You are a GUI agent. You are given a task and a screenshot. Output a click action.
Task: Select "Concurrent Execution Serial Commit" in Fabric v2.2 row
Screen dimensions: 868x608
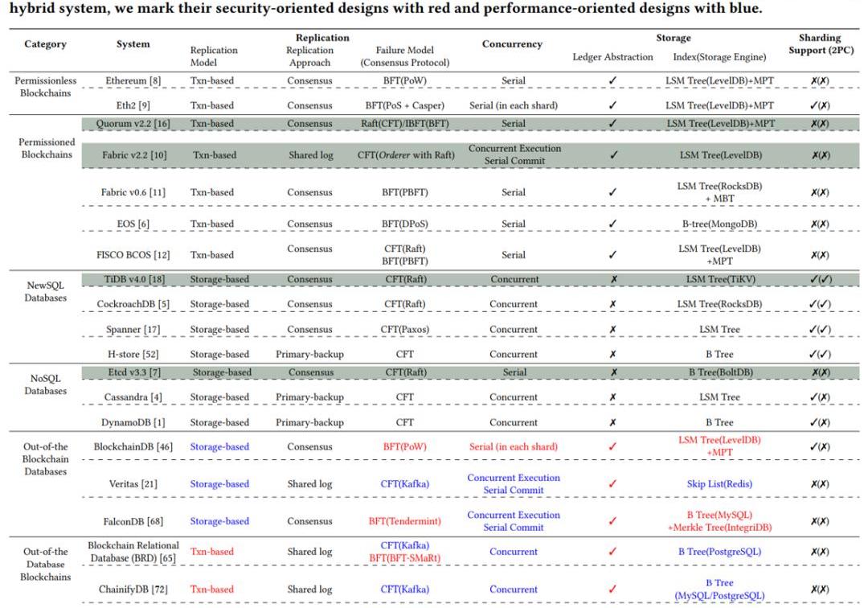pyautogui.click(x=514, y=154)
